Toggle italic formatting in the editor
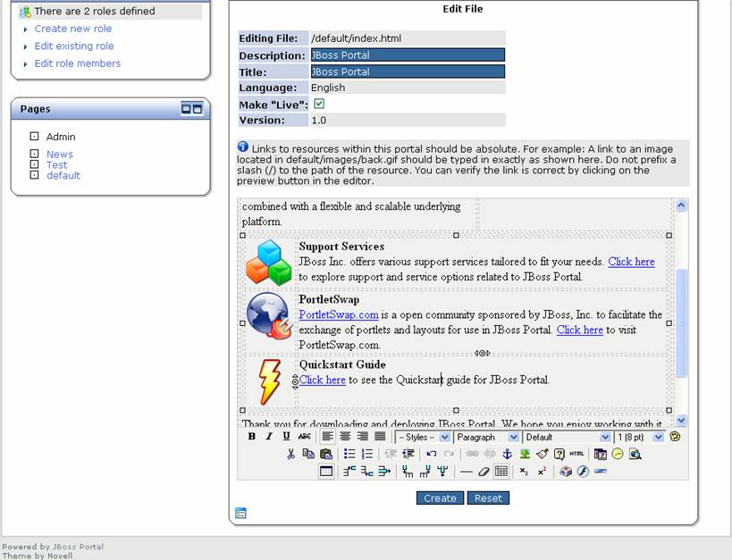Screen dimensions: 732x560 click(x=269, y=437)
